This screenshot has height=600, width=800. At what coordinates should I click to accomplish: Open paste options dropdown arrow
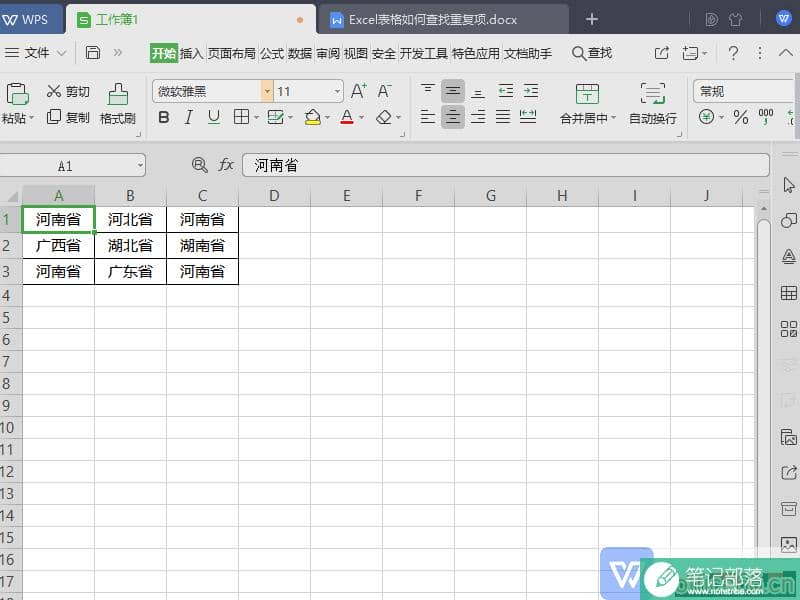pos(31,118)
